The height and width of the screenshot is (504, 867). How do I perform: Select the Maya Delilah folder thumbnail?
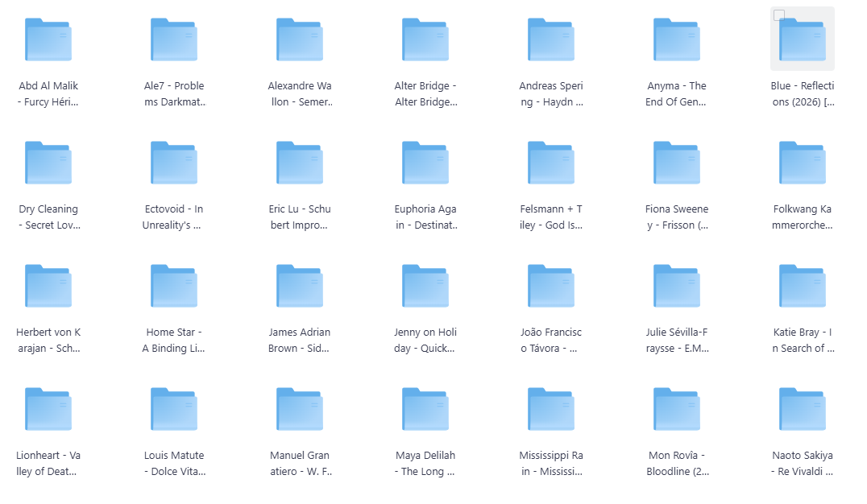425,409
